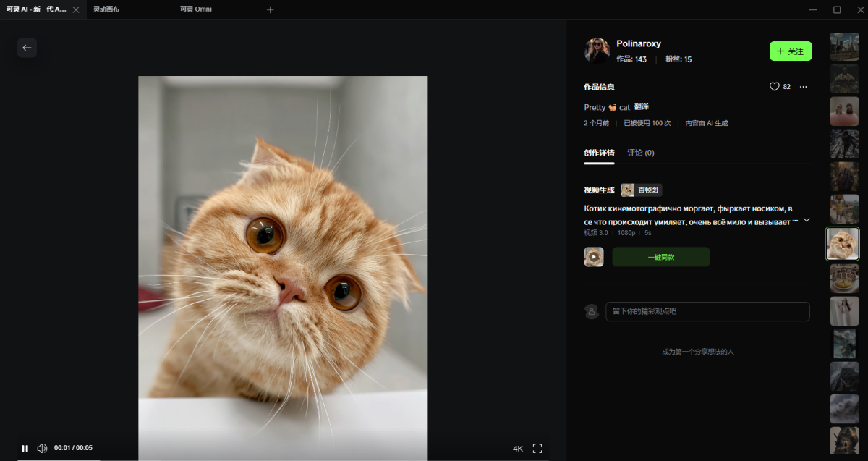
Task: View the 首帧图 first frame image
Action: (x=642, y=190)
